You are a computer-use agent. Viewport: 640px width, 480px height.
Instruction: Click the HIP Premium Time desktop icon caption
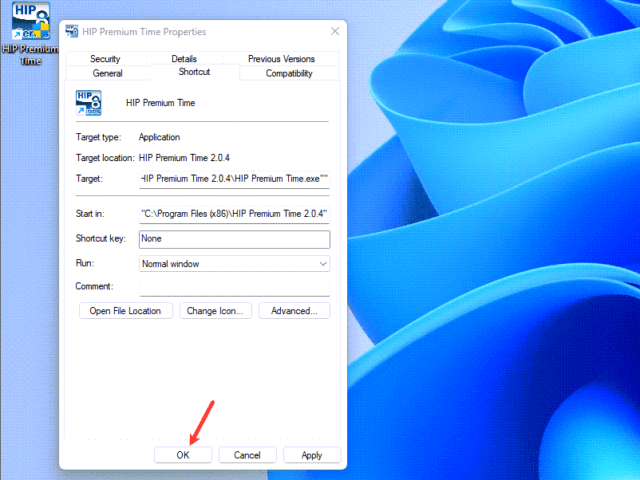tap(31, 55)
